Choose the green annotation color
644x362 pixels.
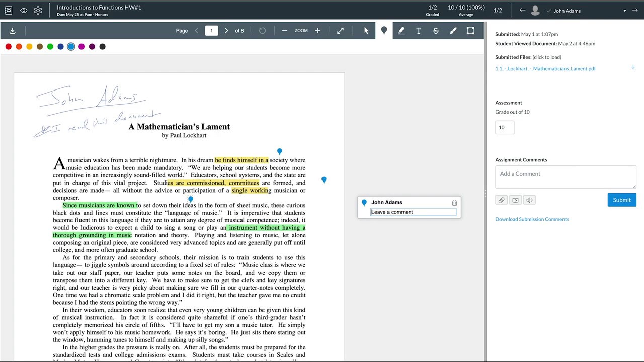click(50, 47)
